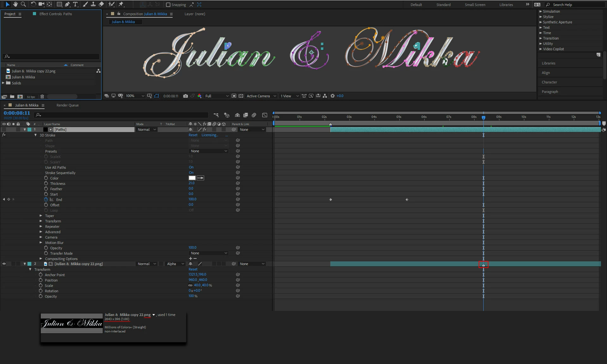The image size is (607, 364).
Task: Enable the Snapping checkbox
Action: [x=168, y=5]
